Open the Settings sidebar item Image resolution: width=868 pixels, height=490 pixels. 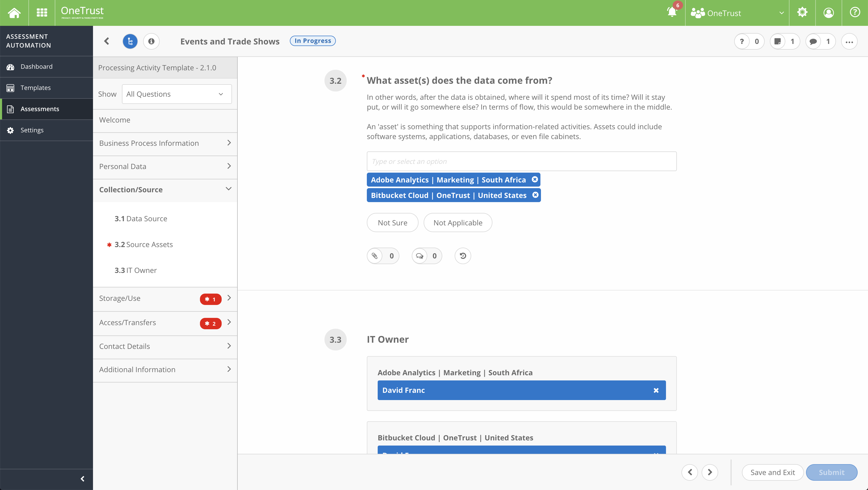(x=47, y=130)
